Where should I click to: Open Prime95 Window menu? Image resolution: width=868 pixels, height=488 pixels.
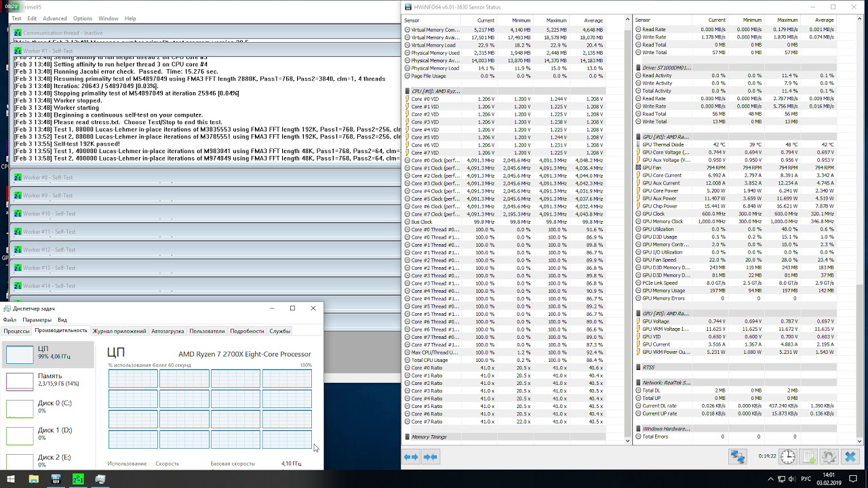[x=108, y=18]
